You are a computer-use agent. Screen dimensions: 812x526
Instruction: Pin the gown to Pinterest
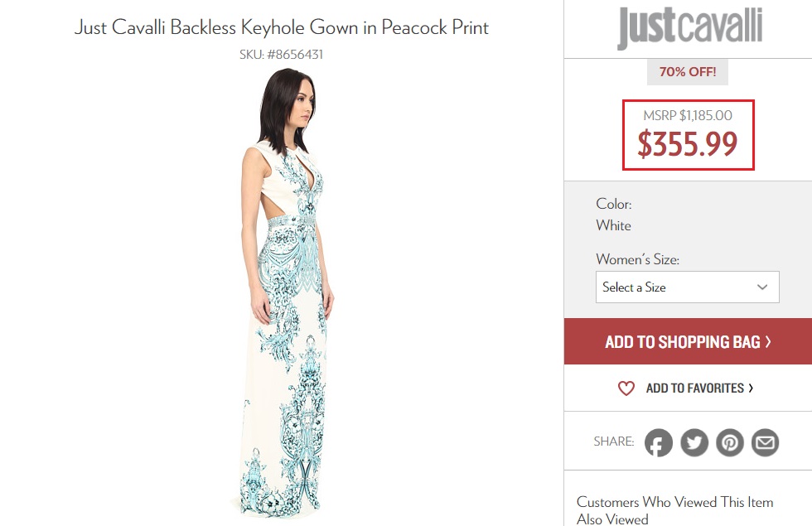point(730,443)
